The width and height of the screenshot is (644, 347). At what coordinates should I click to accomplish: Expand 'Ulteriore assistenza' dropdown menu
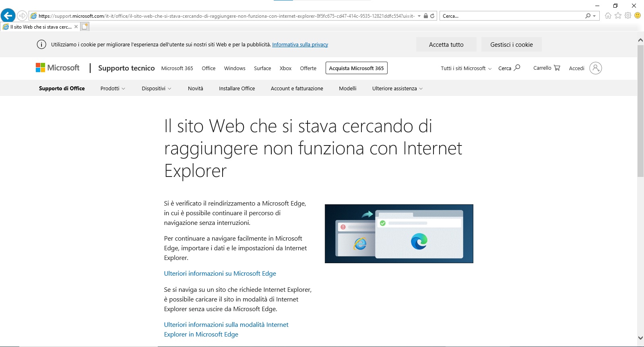(x=397, y=88)
